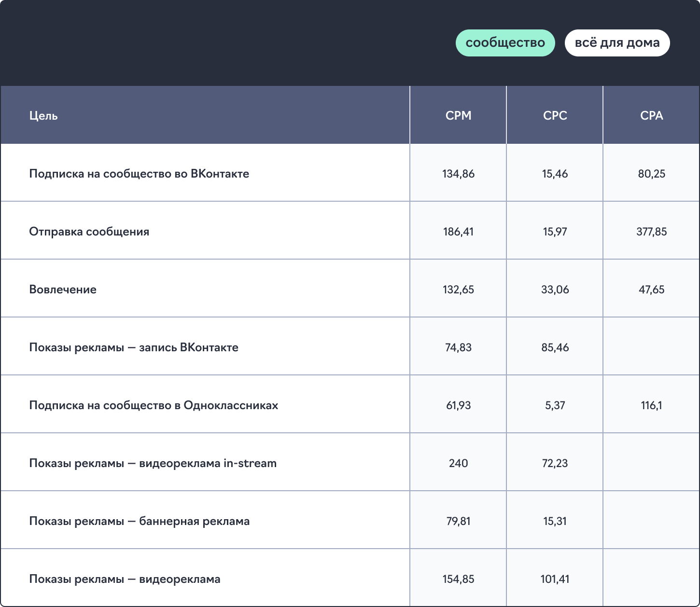Click the «Вовлечение» row label
Screen dimensions: 700x607
click(x=63, y=290)
